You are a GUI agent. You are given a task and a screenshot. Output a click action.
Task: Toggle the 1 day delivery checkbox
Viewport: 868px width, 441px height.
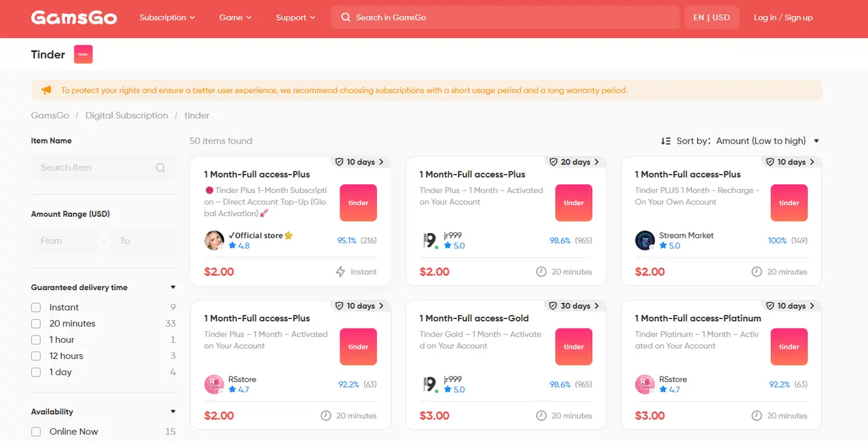pyautogui.click(x=36, y=373)
